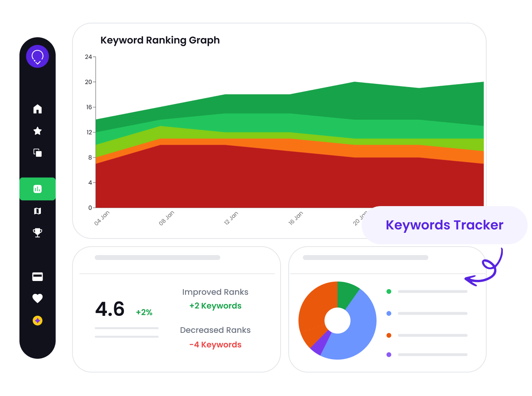532x396 pixels.
Task: Click the -4 Keywords value
Action: (215, 345)
